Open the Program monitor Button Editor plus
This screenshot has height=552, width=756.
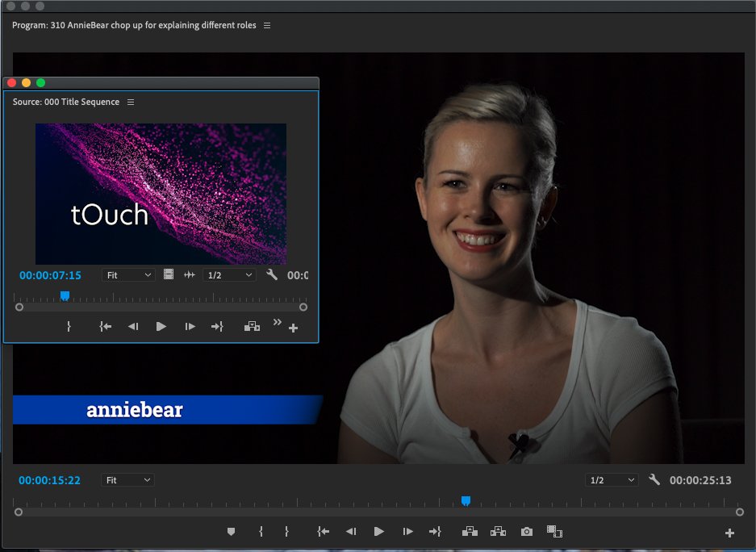coord(729,533)
